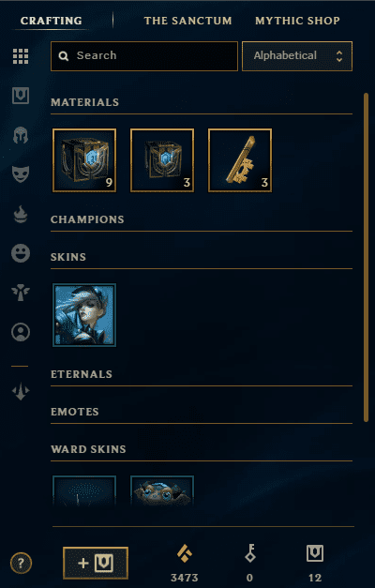Filter by skins mask icon
The width and height of the screenshot is (375, 588).
[21, 174]
